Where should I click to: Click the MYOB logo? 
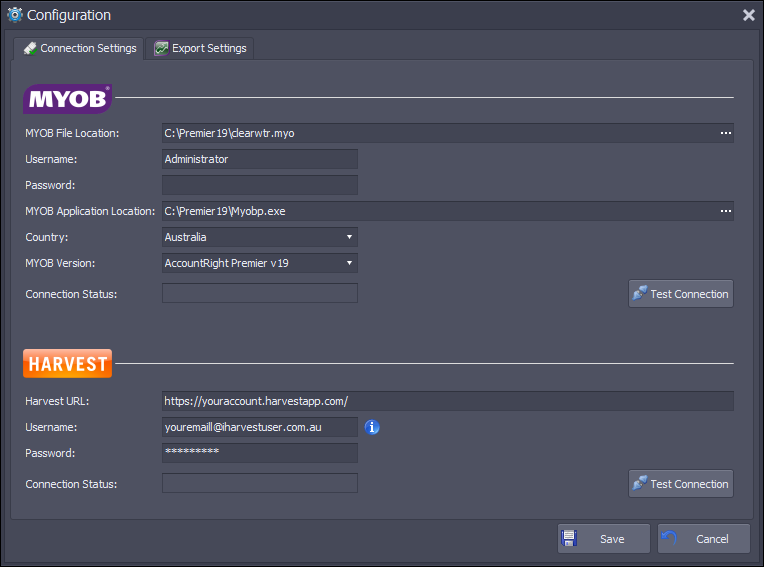click(68, 99)
